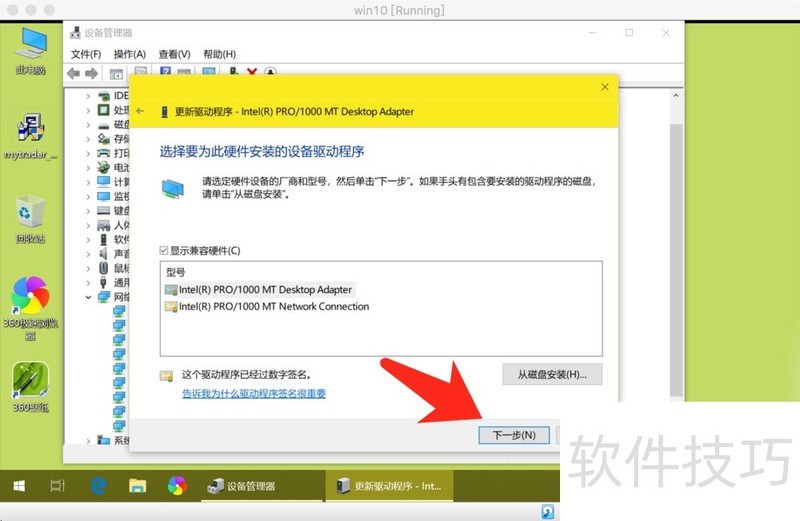Click the printer (打印) tree icon
The height and width of the screenshot is (521, 800).
[104, 153]
